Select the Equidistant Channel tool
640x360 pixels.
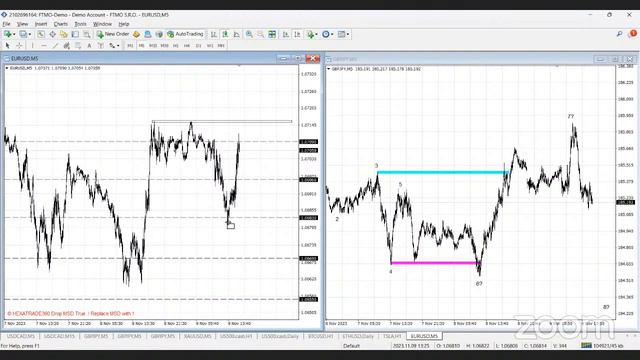coord(66,46)
